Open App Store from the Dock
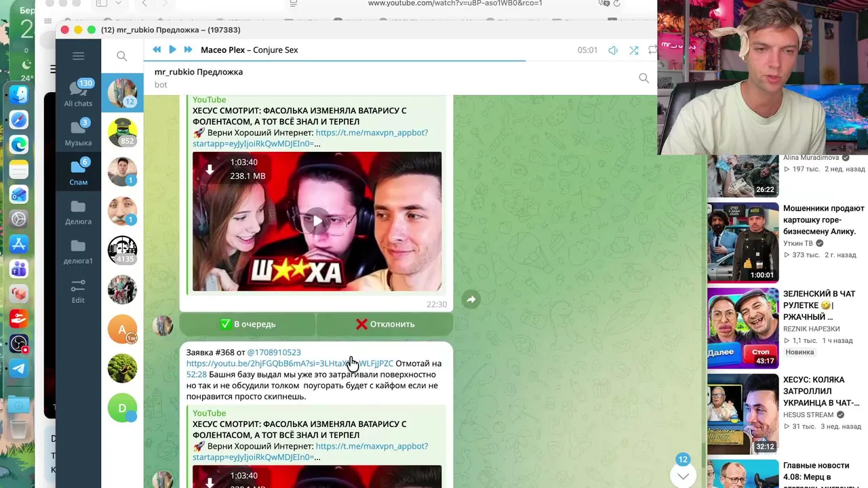Screen dimensions: 868x488 click(19, 244)
